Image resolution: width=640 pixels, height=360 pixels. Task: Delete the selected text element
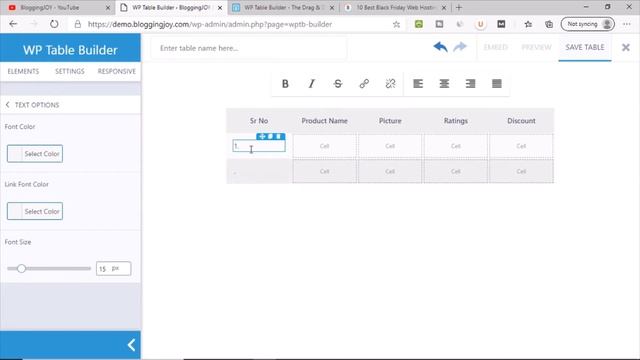(x=278, y=136)
